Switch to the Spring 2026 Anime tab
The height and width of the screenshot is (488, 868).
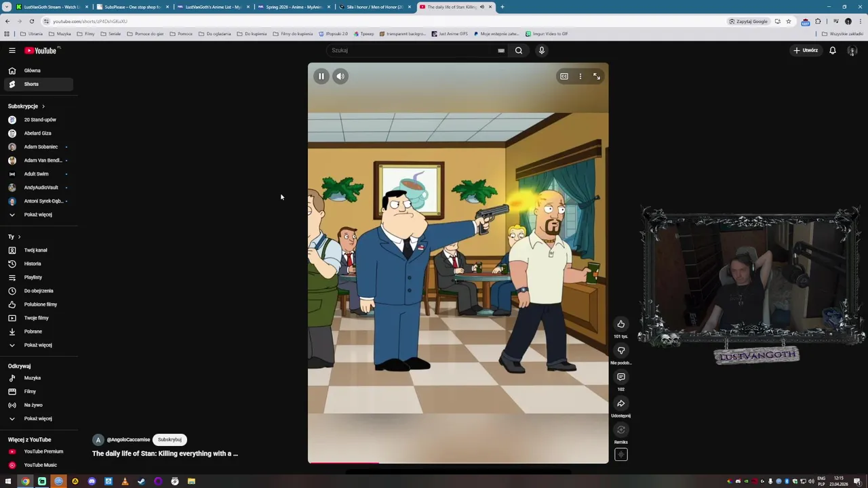293,7
